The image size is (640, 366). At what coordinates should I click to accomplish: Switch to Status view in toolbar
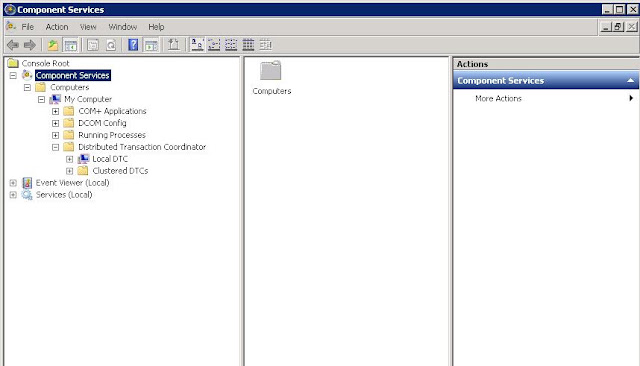[x=265, y=45]
